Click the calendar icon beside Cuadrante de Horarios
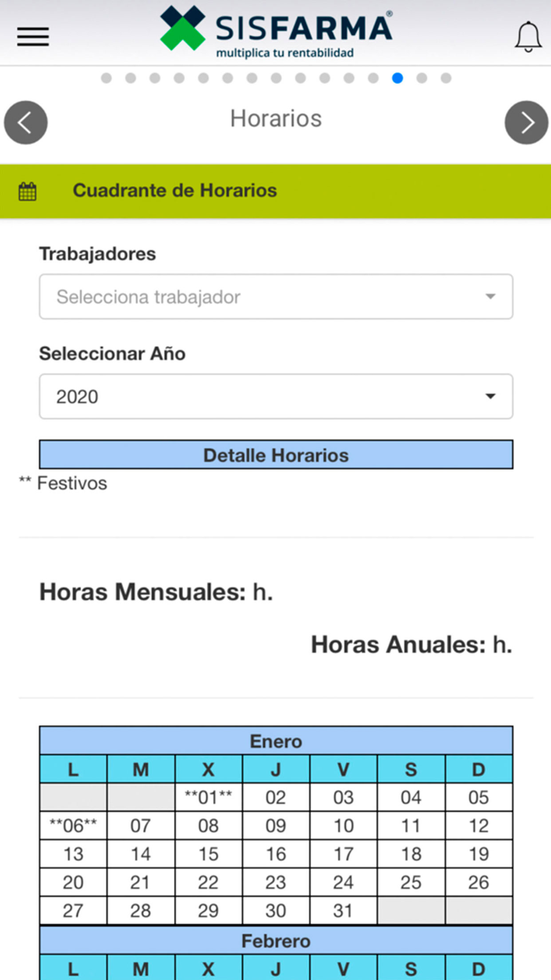 click(x=26, y=190)
